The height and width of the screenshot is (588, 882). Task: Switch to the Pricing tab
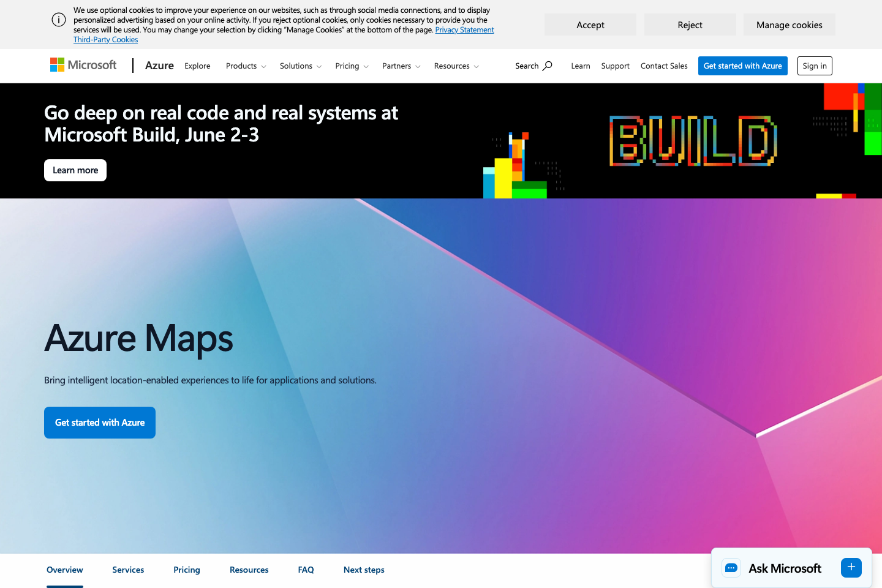click(186, 570)
